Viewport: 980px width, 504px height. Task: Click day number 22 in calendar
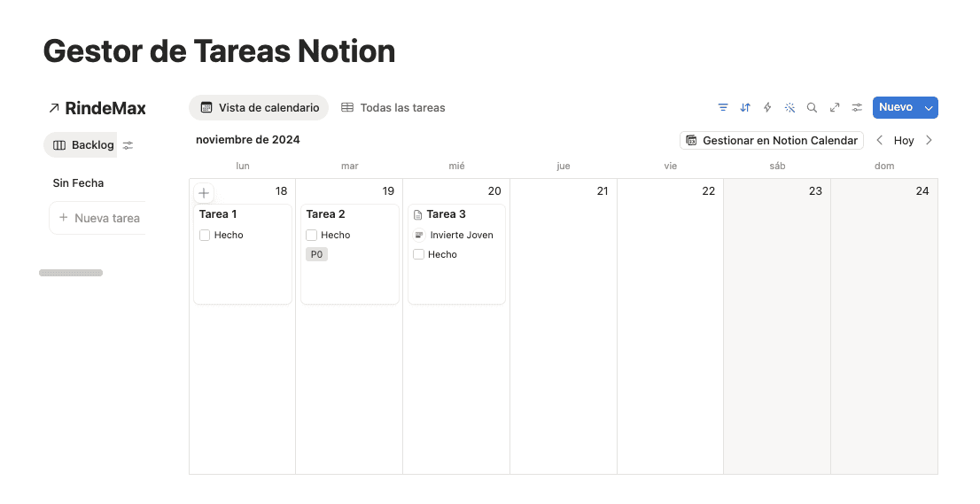tap(709, 191)
